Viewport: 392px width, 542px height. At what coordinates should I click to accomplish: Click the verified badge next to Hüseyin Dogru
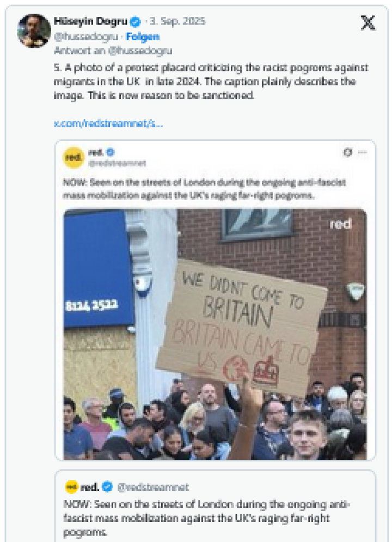[135, 22]
